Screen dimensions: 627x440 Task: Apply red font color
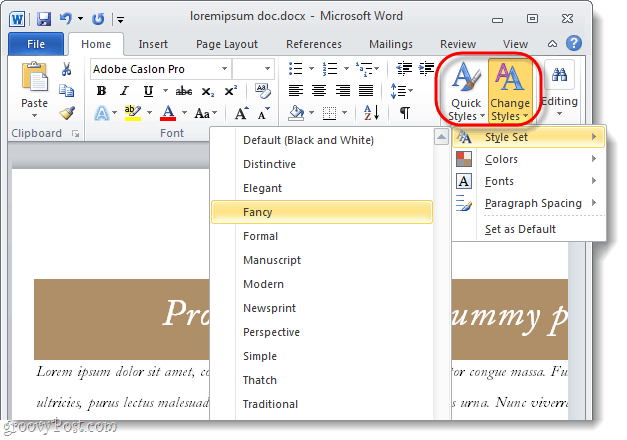tap(168, 113)
